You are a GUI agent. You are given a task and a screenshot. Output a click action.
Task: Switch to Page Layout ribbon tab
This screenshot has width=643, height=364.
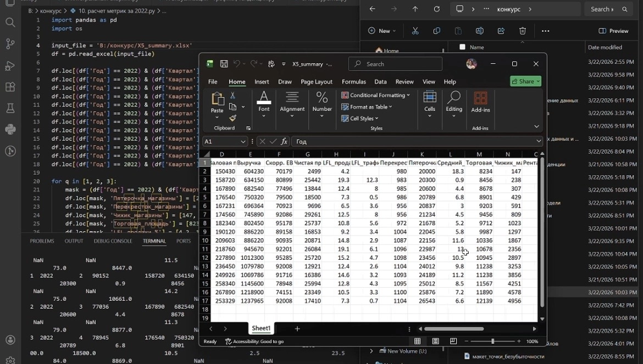(317, 81)
